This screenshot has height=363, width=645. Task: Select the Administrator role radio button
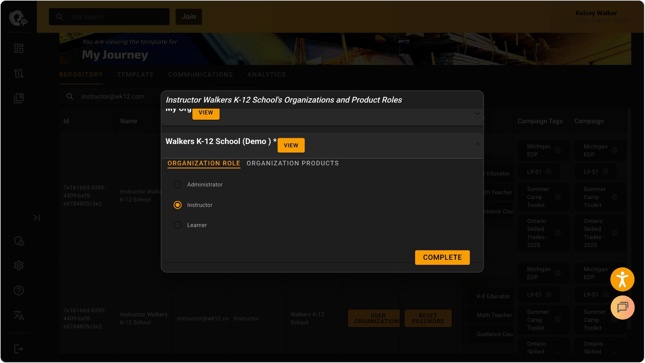tap(177, 184)
